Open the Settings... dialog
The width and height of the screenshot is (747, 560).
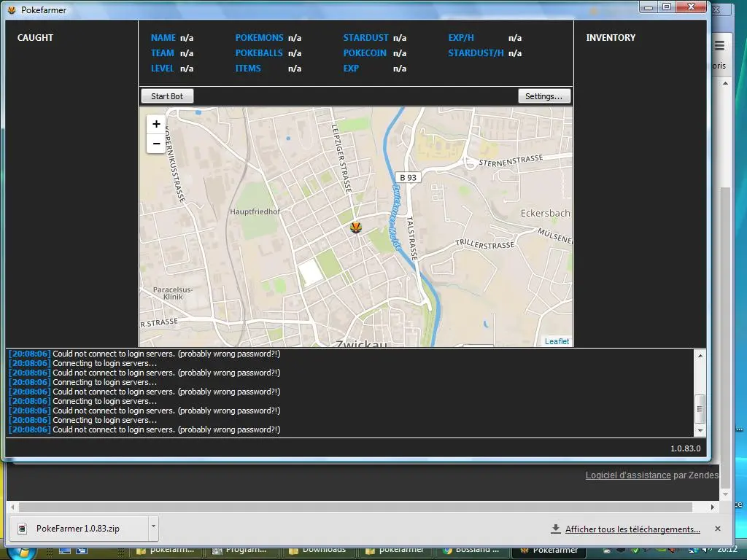543,96
